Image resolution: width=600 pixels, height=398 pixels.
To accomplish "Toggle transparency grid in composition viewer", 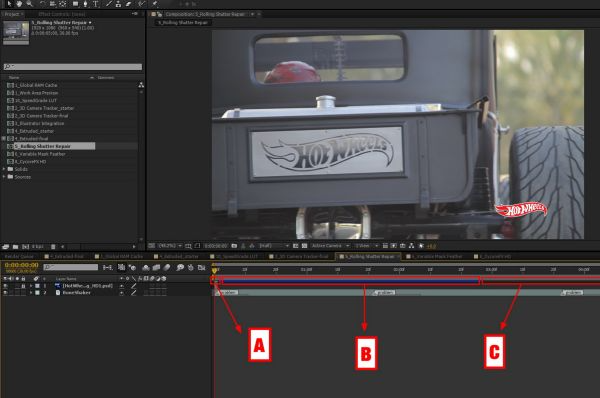I will [305, 246].
